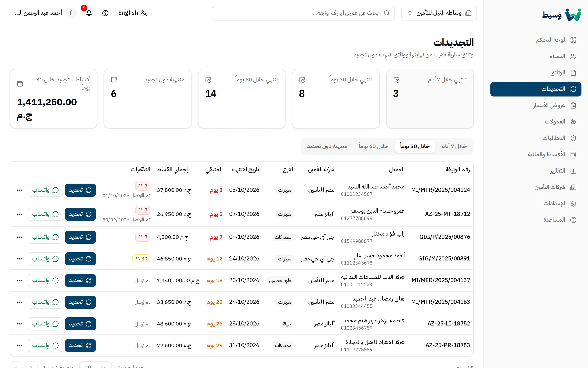Open الوثائق in the sidebar
The image size is (588, 368).
(536, 73)
